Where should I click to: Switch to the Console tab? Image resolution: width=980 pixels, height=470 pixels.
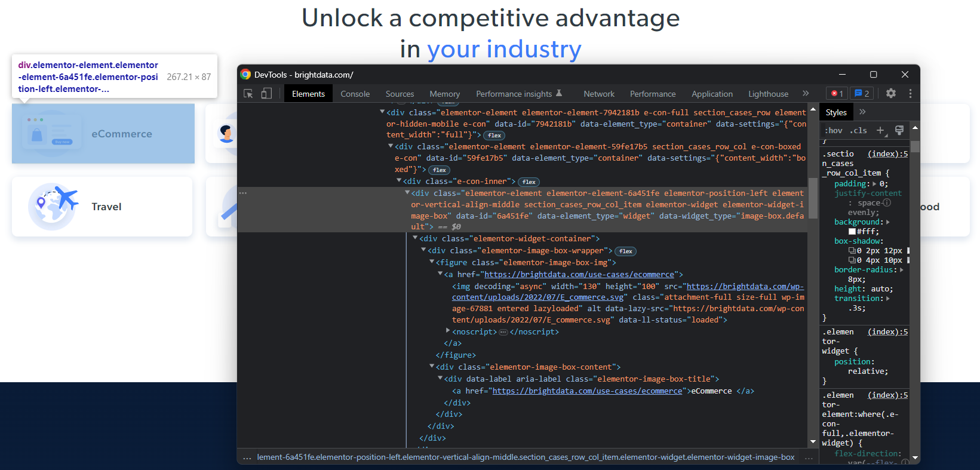coord(355,94)
